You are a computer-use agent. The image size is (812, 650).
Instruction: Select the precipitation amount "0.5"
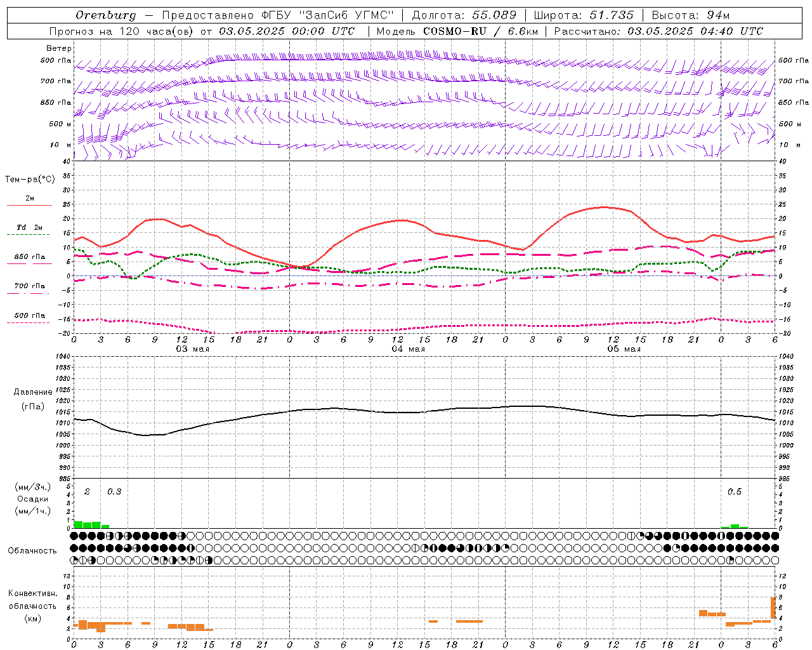[735, 492]
